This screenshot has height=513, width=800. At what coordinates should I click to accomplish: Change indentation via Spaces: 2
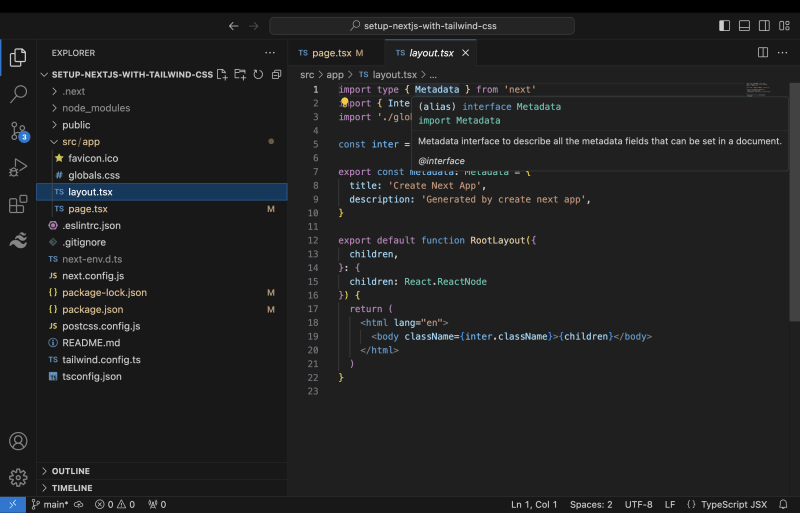tap(591, 504)
